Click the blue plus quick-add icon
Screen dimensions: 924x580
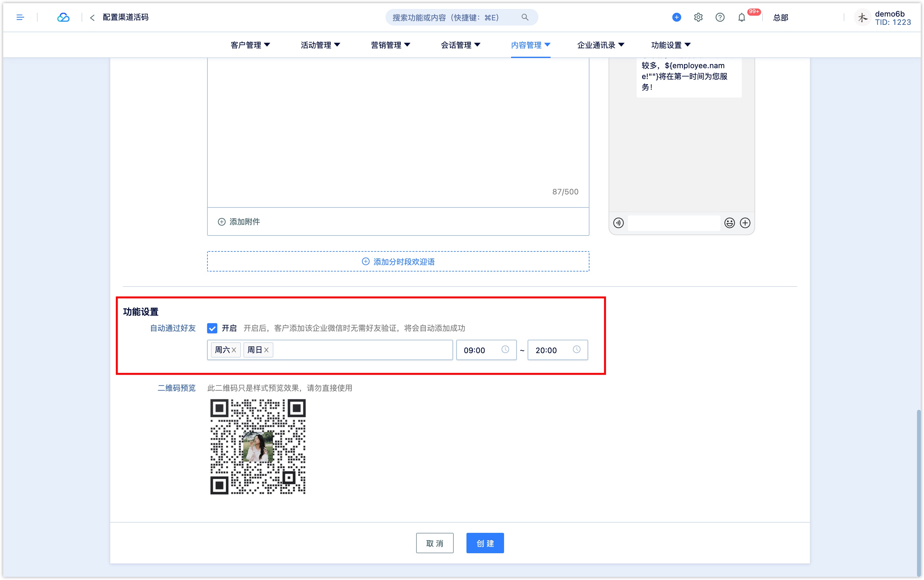[x=676, y=17]
